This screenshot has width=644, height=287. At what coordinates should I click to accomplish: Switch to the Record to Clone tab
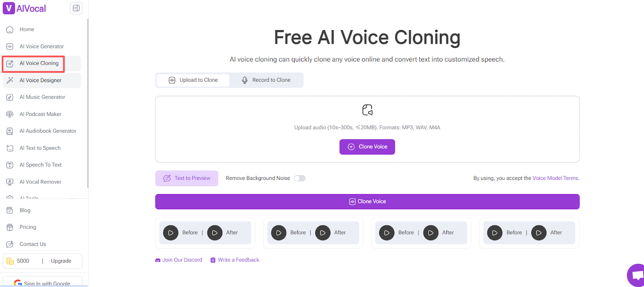click(267, 80)
